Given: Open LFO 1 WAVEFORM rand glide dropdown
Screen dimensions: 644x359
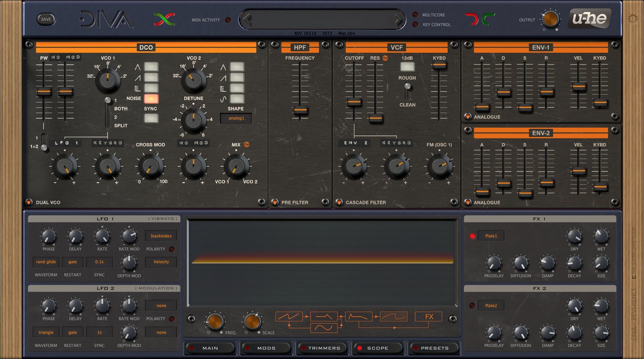Looking at the screenshot, I should click(x=46, y=262).
